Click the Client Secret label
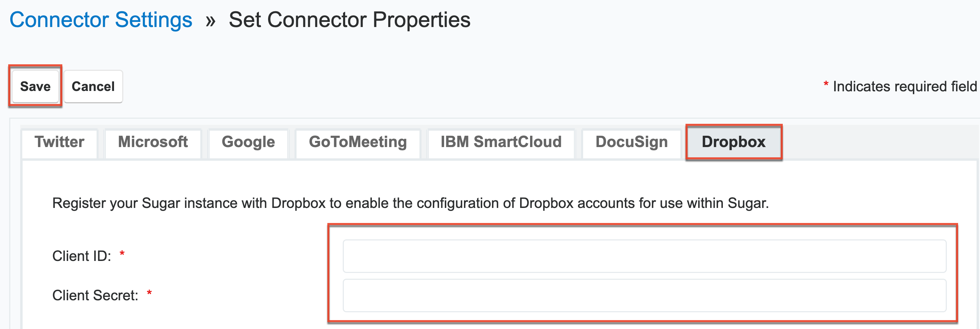 point(95,295)
